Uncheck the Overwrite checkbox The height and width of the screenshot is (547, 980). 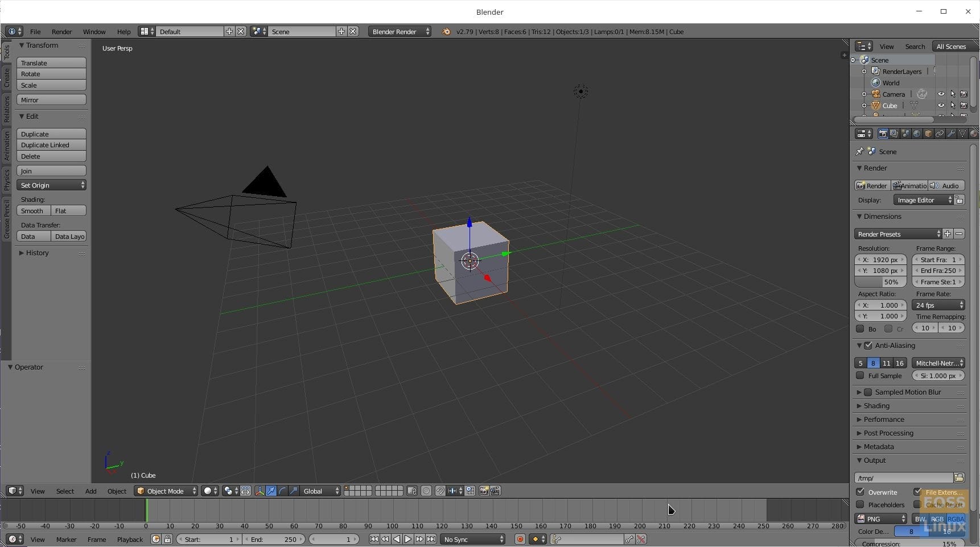point(860,492)
